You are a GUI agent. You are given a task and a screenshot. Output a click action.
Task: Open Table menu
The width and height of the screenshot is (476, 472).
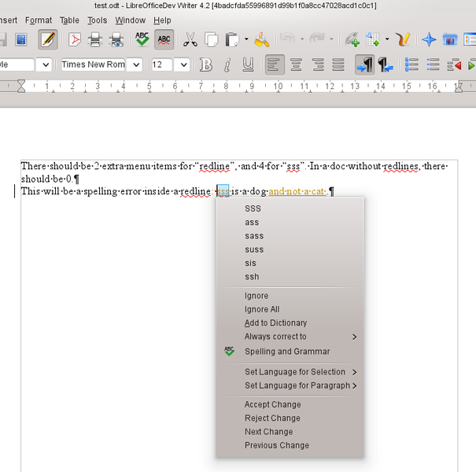pos(69,20)
